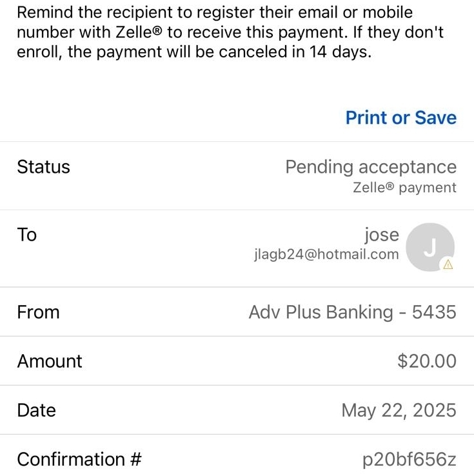The width and height of the screenshot is (474, 476).
Task: Tap the Pending acceptance status text
Action: [x=370, y=167]
